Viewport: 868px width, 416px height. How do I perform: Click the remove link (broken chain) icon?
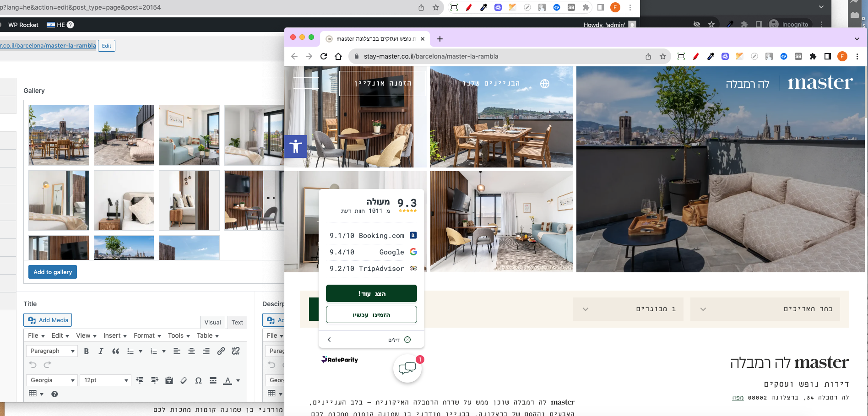(x=236, y=351)
